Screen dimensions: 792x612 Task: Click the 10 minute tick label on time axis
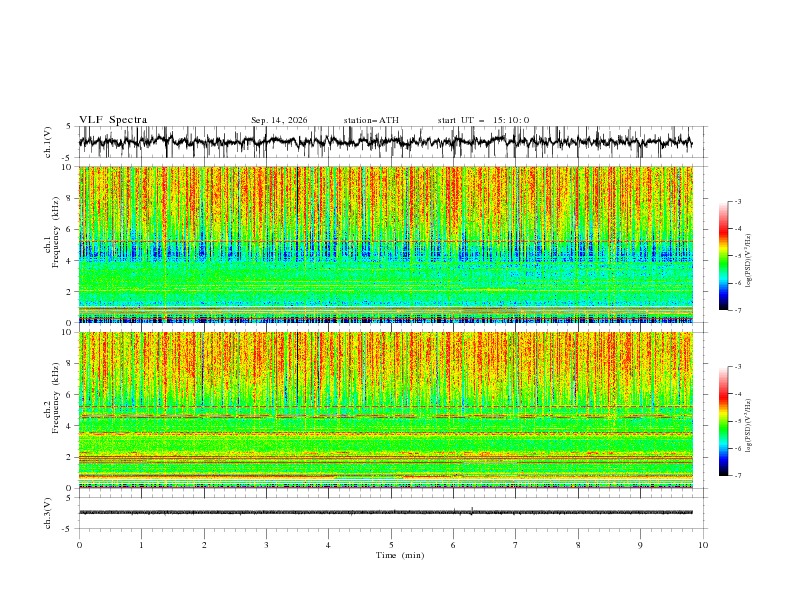click(703, 545)
